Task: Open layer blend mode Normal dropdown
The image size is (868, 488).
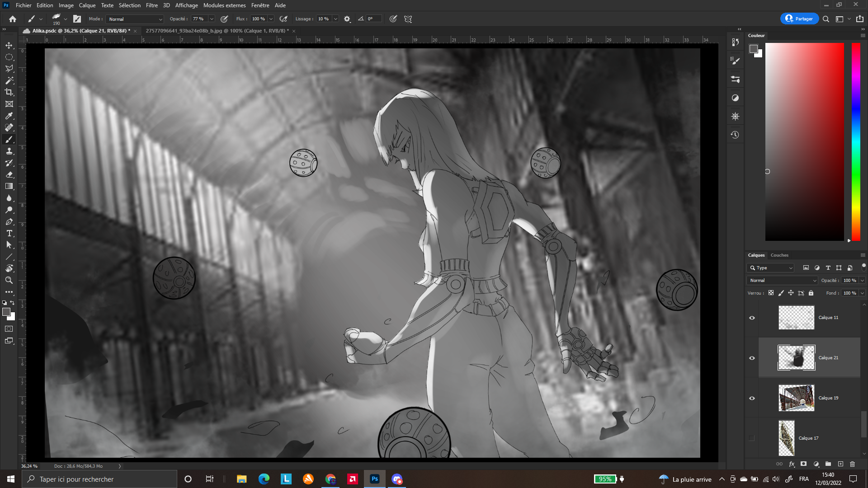Action: point(782,281)
